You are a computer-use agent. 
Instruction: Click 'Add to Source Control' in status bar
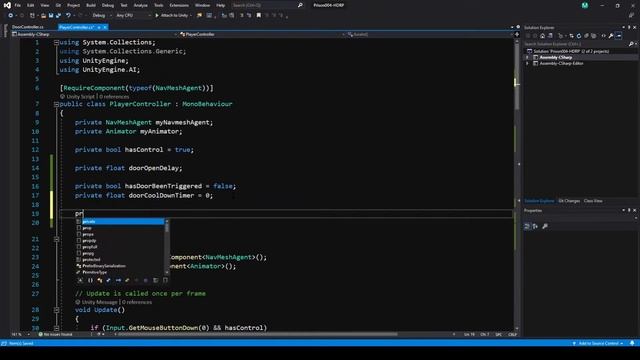pyautogui.click(x=598, y=344)
